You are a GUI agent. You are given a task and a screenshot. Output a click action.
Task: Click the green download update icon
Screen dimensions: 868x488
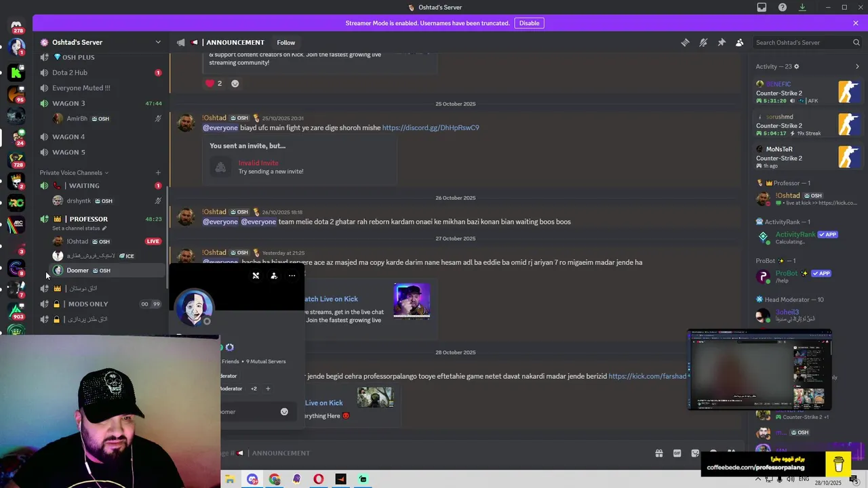[802, 7]
